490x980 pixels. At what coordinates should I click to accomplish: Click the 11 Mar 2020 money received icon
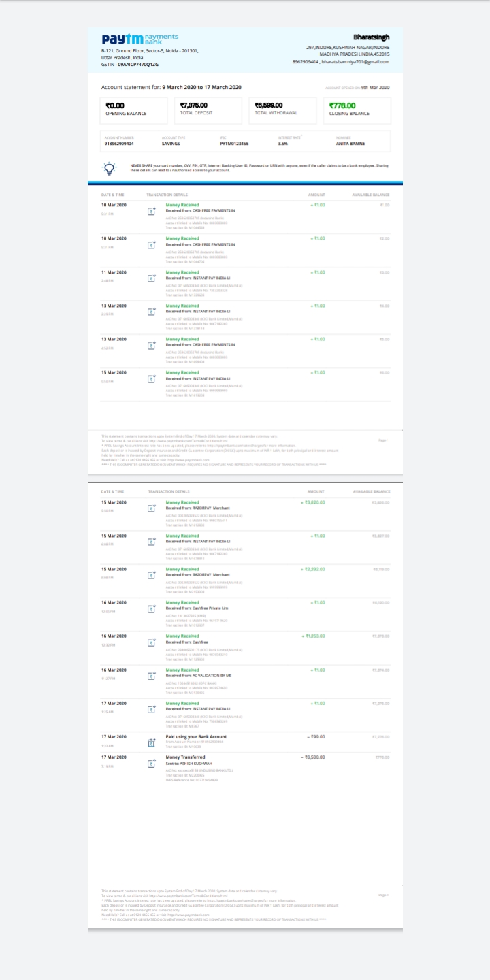click(152, 279)
